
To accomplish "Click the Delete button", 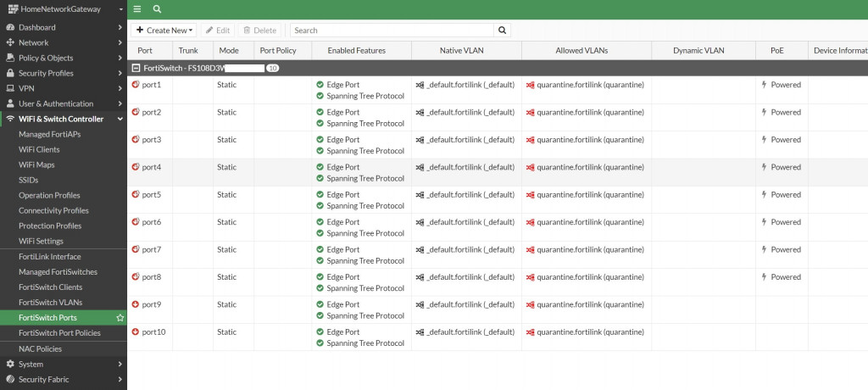I will 260,31.
